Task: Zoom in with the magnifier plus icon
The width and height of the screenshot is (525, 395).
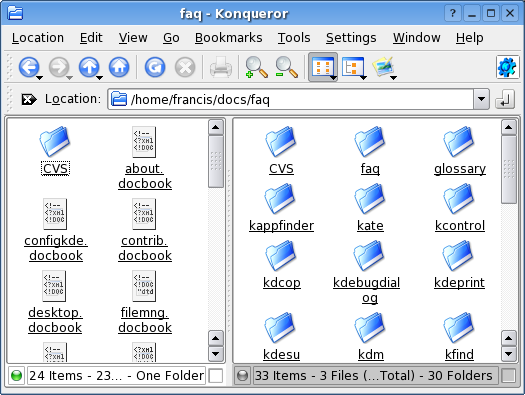Action: [256, 67]
